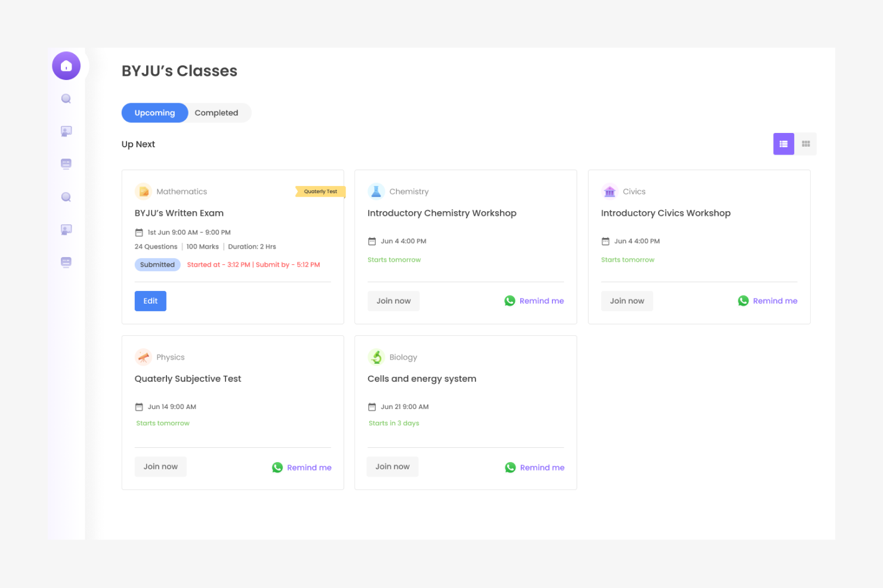Switch to grid view layout
This screenshot has height=588, width=883.
(x=805, y=144)
